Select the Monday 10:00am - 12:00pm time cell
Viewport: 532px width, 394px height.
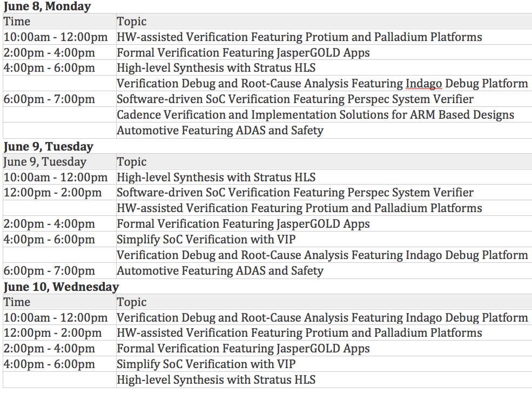tap(56, 37)
